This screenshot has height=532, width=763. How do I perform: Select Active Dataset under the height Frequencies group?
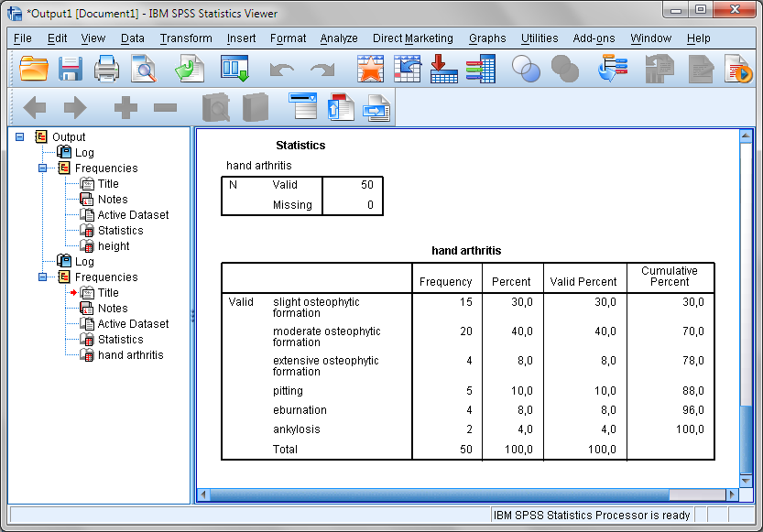coord(133,215)
